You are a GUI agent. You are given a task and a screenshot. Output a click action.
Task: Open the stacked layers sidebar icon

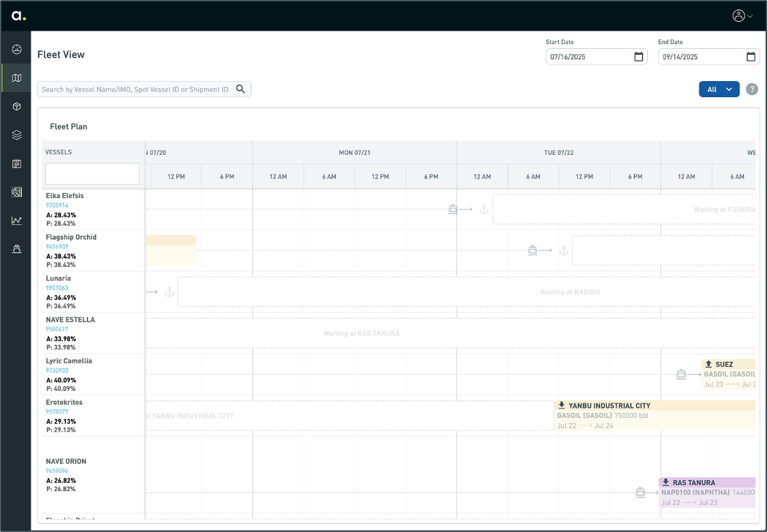tap(17, 134)
